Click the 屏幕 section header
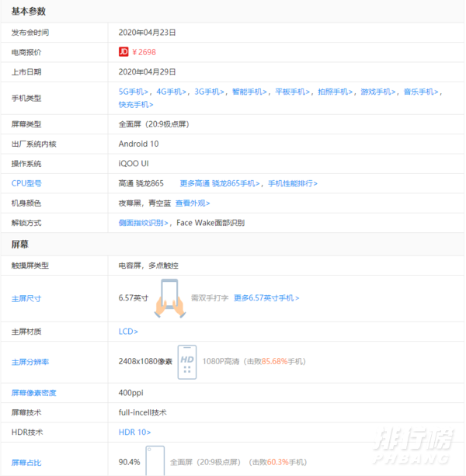Viewport: 466px width, 476px height. [x=19, y=244]
